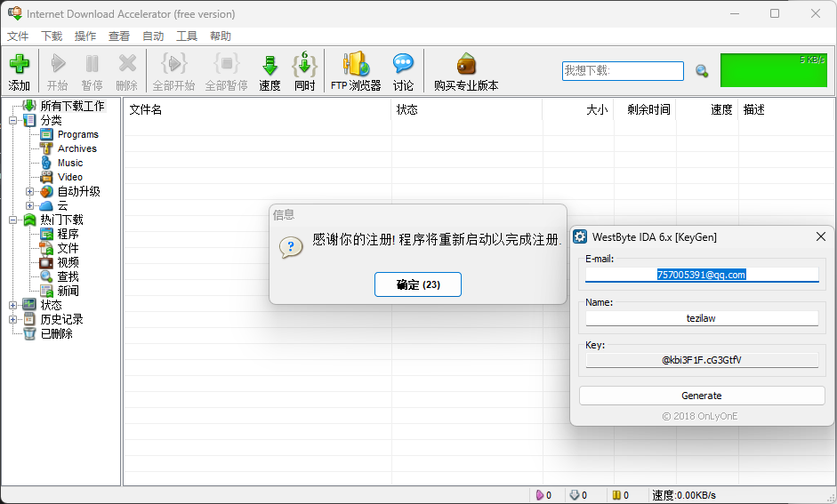Click the 速度:0.00KB/s status bar text
Screen dimensions: 837x504
pos(684,495)
